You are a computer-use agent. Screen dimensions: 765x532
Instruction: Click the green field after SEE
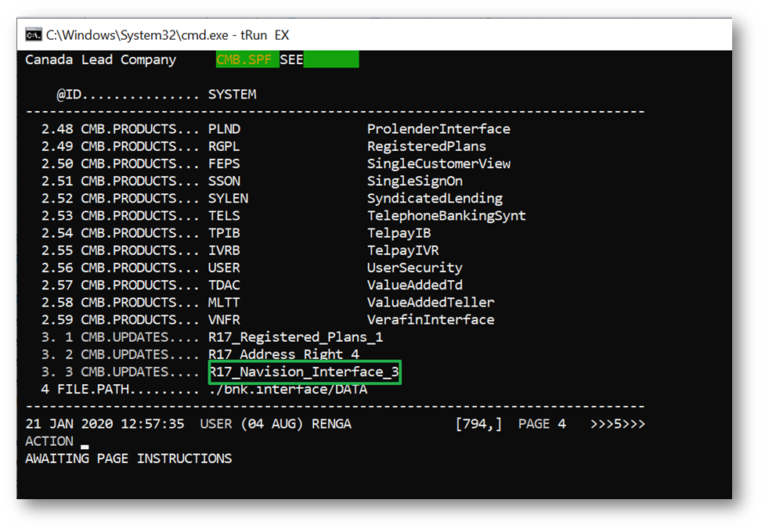click(x=330, y=60)
